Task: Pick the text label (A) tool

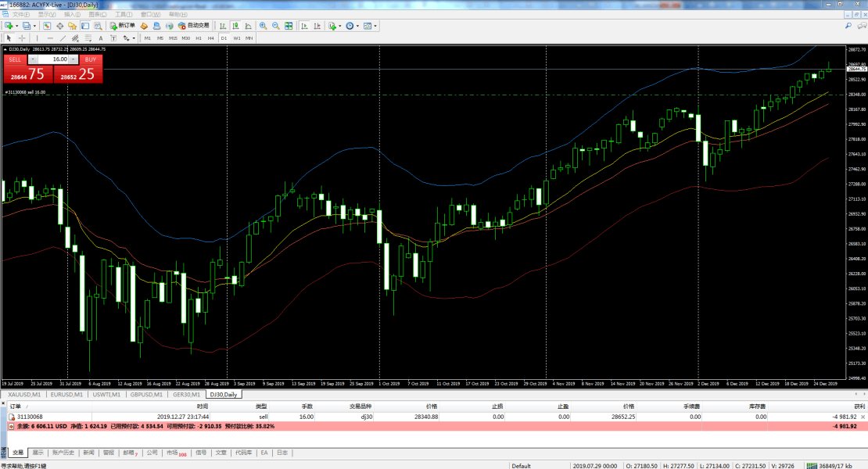Action: [x=99, y=38]
